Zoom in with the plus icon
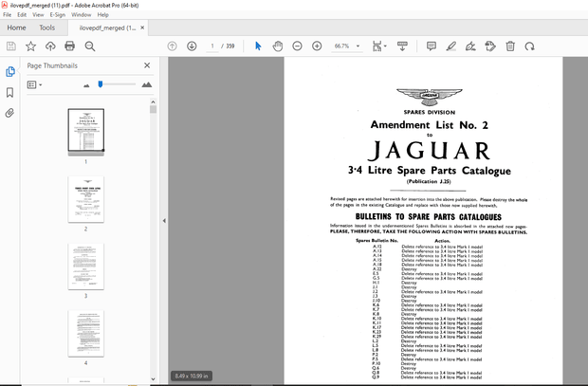The image size is (588, 386). point(317,46)
